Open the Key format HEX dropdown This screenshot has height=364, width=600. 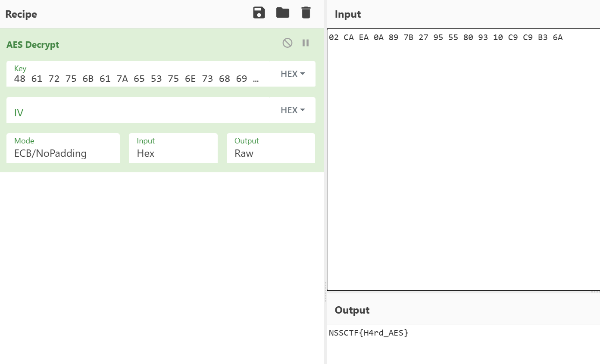[x=293, y=74]
